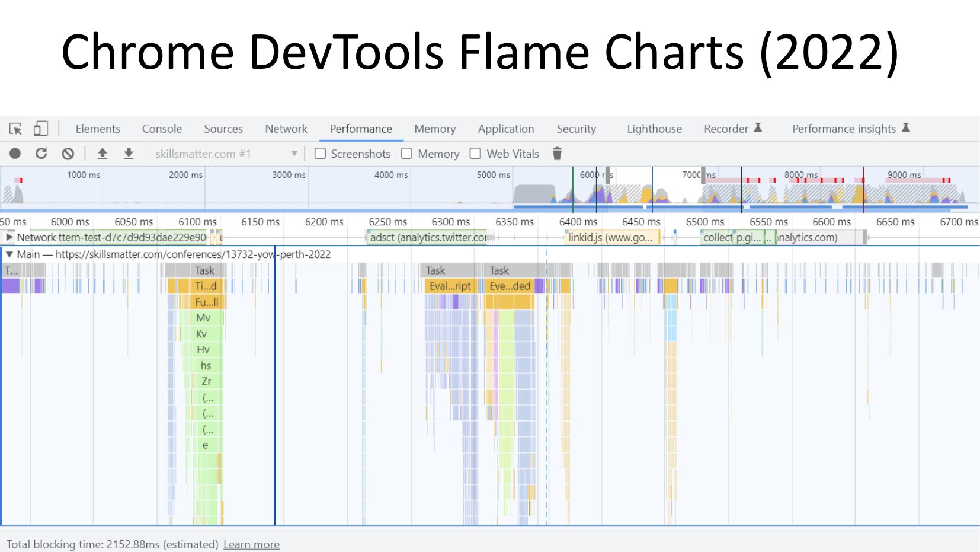
Task: Enable the Screenshots checkbox
Action: pyautogui.click(x=320, y=154)
